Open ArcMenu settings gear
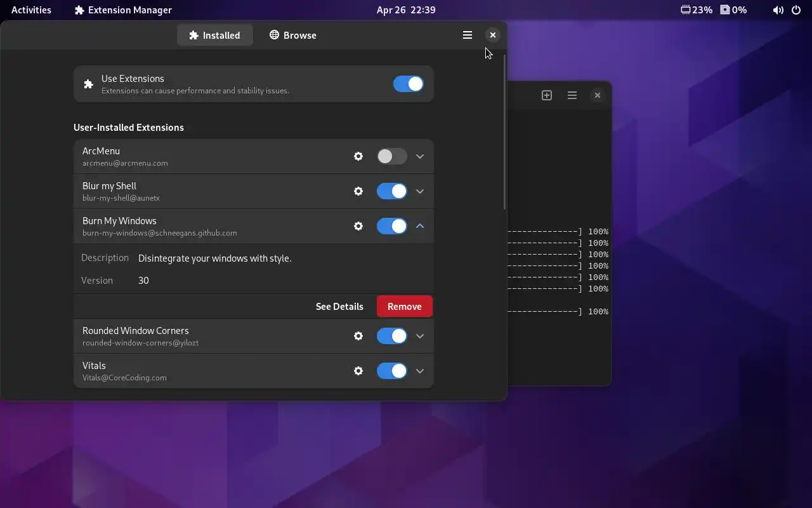812x508 pixels. pyautogui.click(x=358, y=156)
